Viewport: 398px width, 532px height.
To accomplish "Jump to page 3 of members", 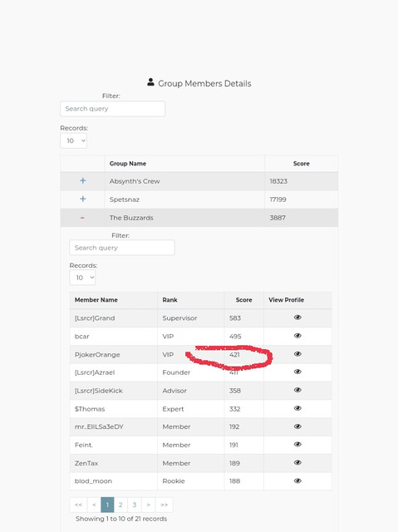I will point(135,505).
